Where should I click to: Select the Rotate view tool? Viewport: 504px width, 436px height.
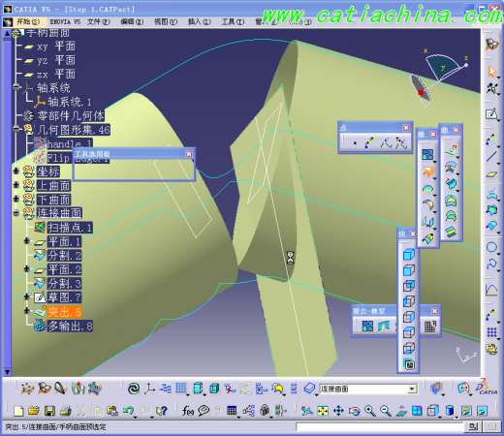[354, 411]
